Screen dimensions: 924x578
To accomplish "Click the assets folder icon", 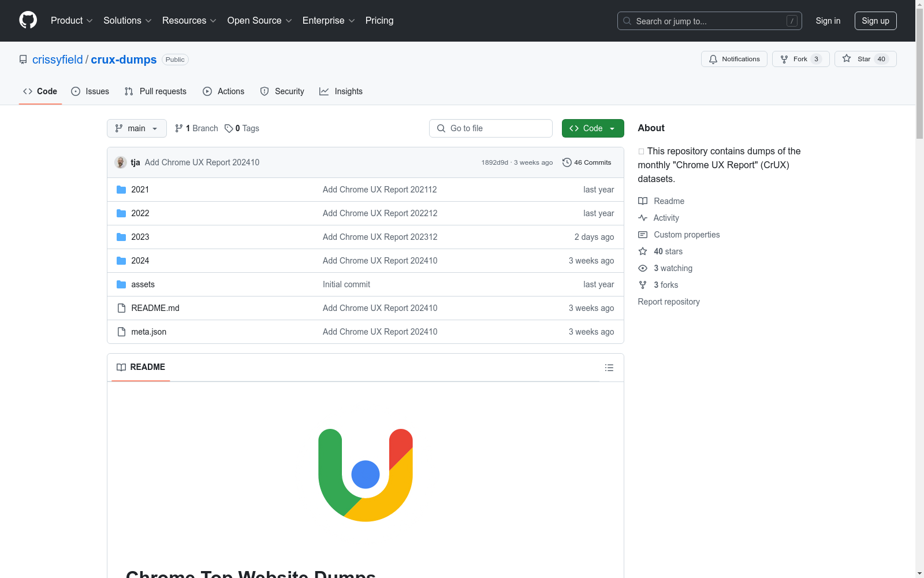I will coord(121,284).
